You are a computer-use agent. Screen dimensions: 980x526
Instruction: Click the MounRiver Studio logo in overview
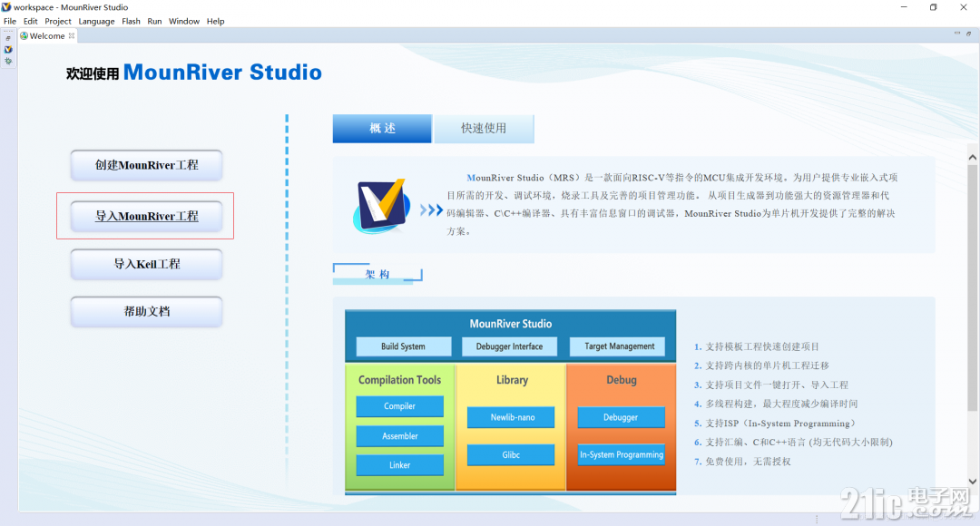(381, 206)
